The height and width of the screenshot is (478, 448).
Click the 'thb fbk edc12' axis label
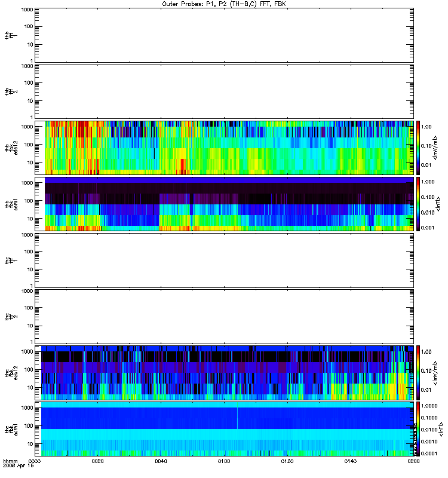tap(11, 148)
